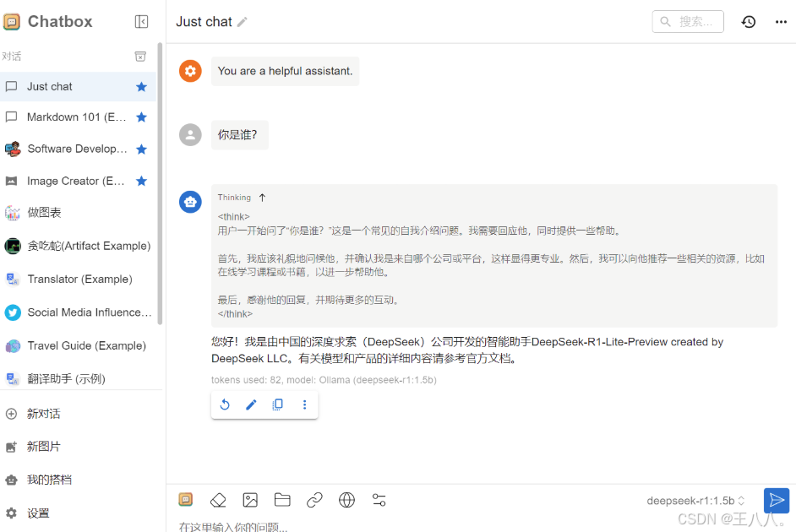Open the deepseek-r1:1.5b model selector
This screenshot has height=532, width=796.
coord(695,501)
